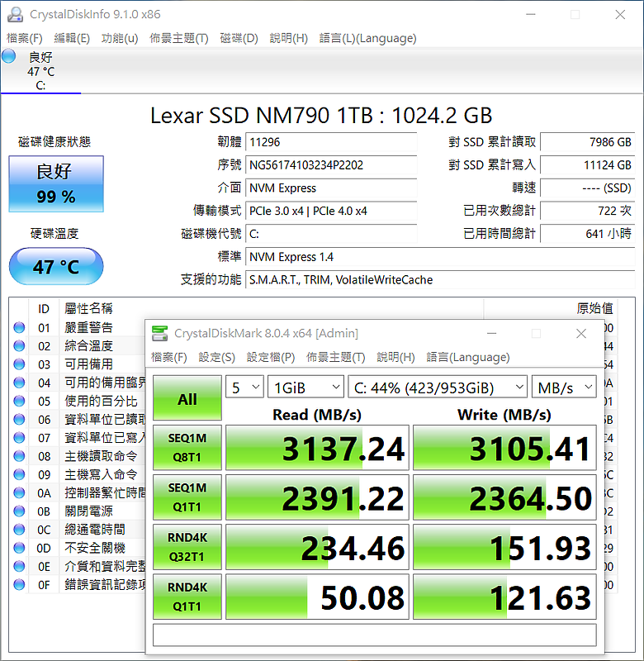Click the status orb for attribute 05 使用的百分比
This screenshot has height=661, width=644.
[19, 401]
